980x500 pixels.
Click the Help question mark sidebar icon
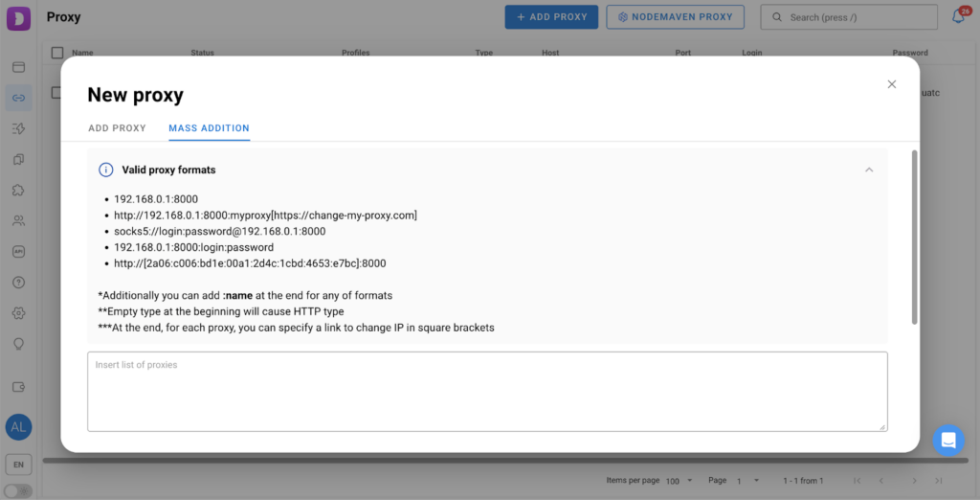click(18, 283)
